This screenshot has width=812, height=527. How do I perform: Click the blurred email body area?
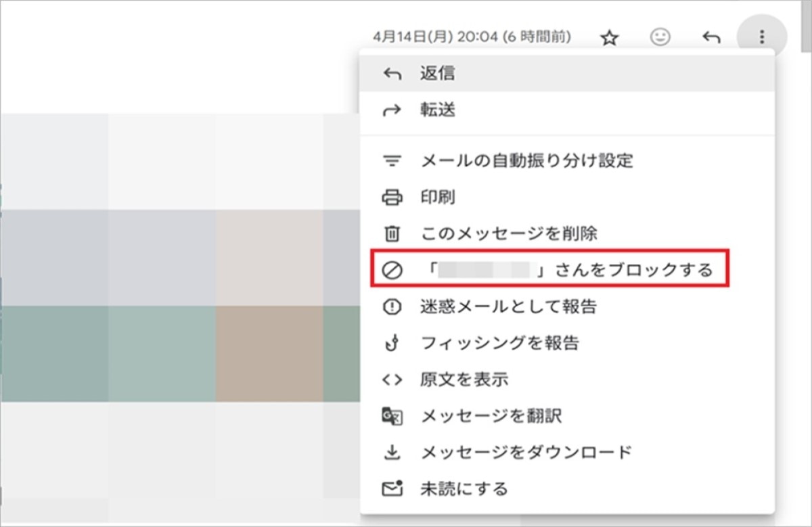[176, 304]
